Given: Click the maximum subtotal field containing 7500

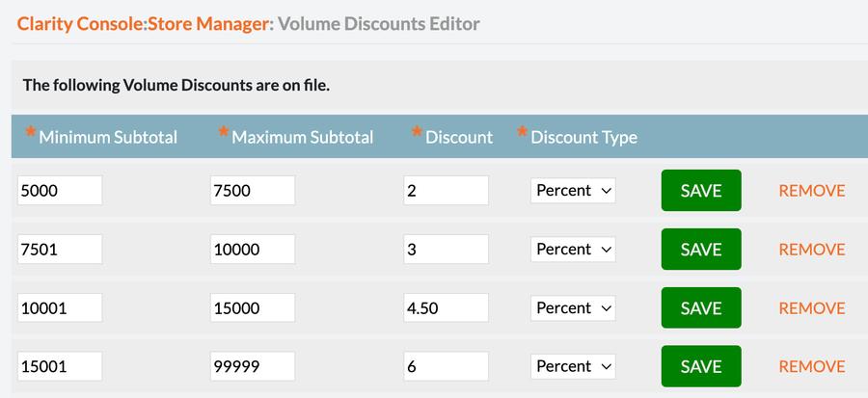Looking at the screenshot, I should click(253, 191).
